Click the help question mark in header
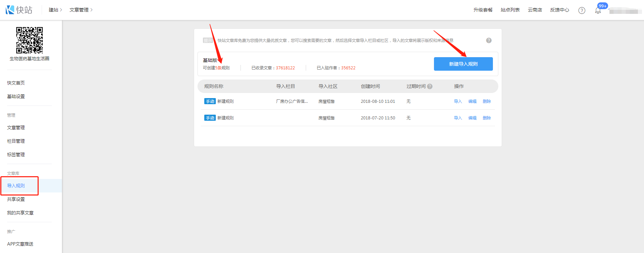 click(582, 10)
